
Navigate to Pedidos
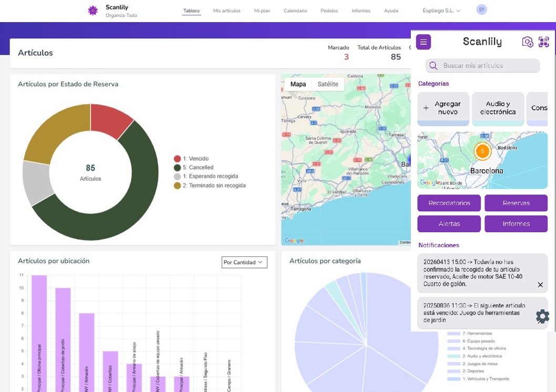[x=329, y=11]
